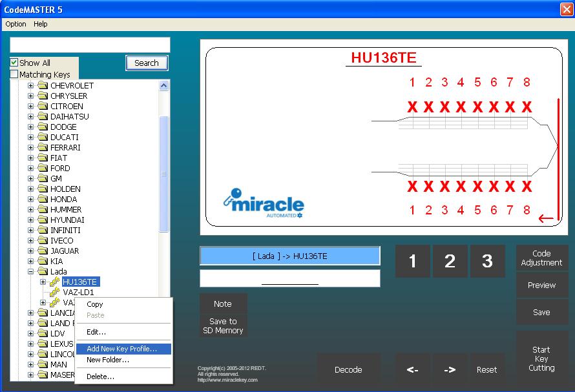Choose Edit... from the context menu

tap(123, 332)
